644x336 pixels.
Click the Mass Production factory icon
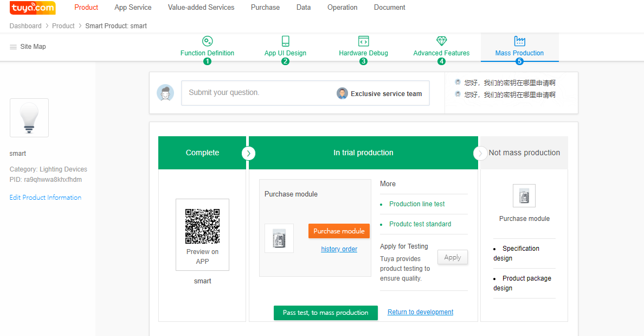pos(519,41)
